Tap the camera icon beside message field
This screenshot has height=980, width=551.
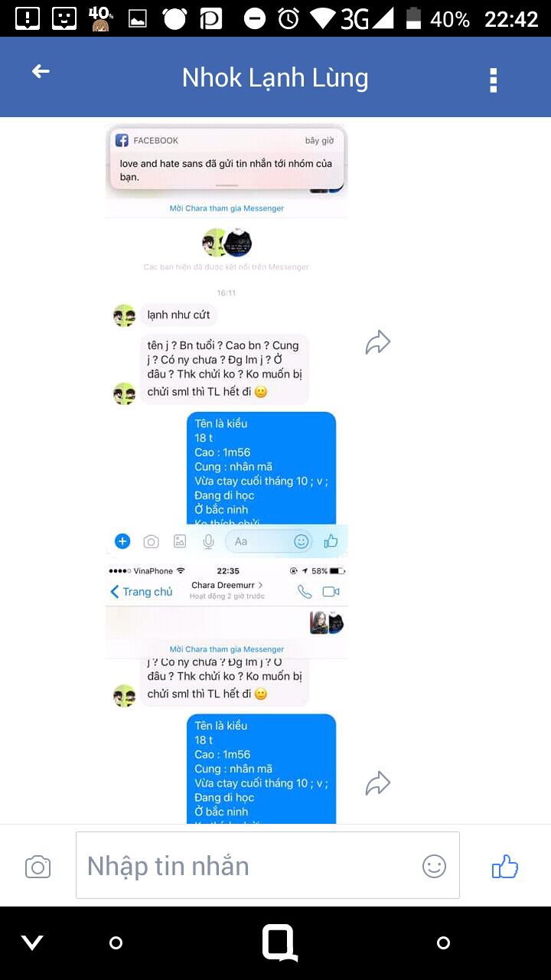(x=37, y=867)
